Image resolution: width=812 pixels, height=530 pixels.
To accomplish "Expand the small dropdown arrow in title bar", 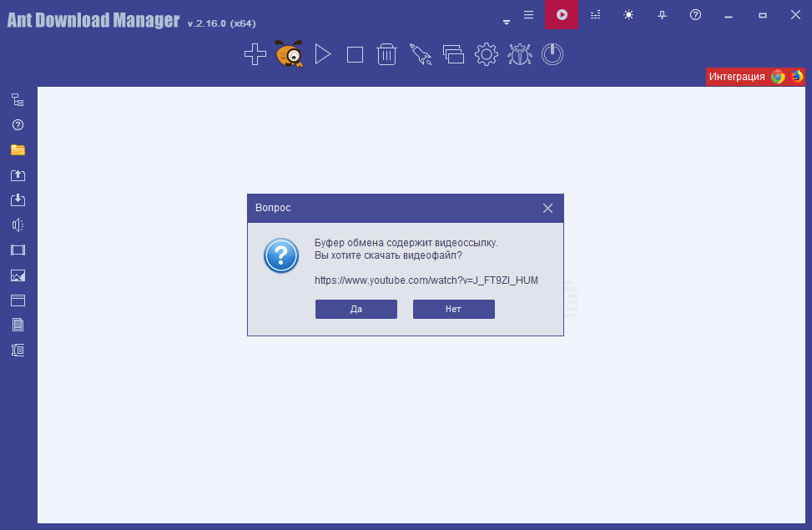I will (506, 23).
